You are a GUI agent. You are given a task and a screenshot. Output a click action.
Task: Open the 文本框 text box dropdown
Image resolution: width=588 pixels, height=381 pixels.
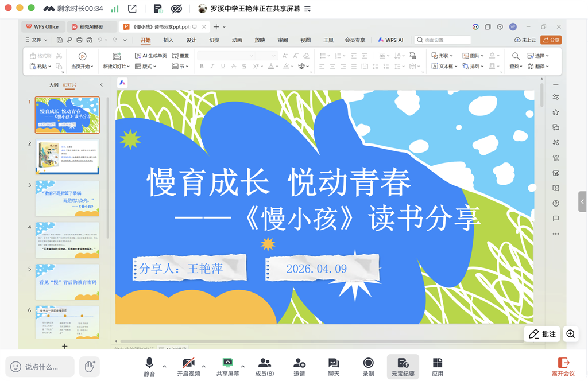pos(444,67)
